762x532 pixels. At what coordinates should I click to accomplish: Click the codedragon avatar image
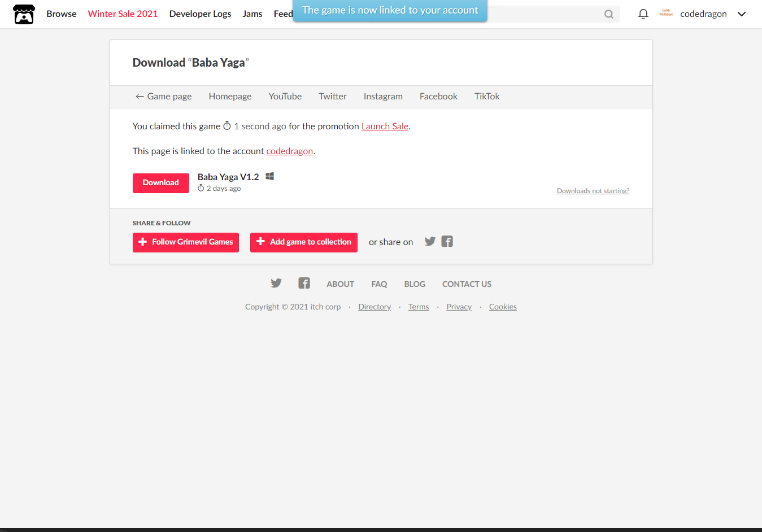(666, 14)
